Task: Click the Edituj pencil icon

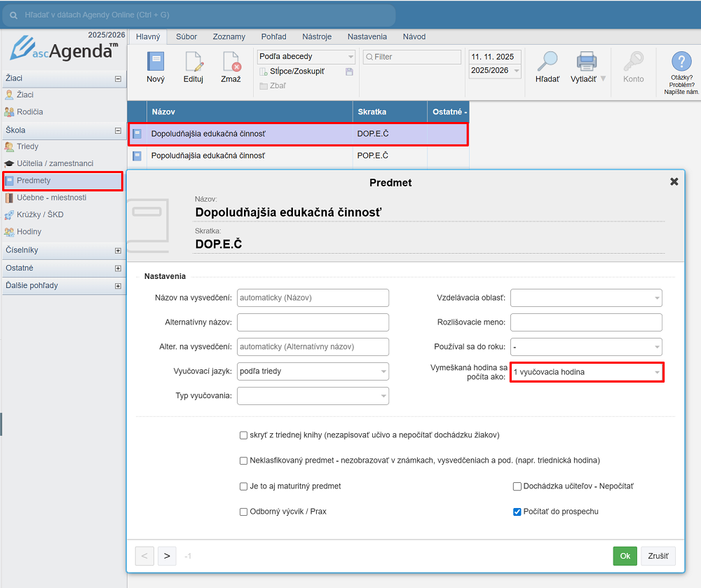Action: coord(193,63)
